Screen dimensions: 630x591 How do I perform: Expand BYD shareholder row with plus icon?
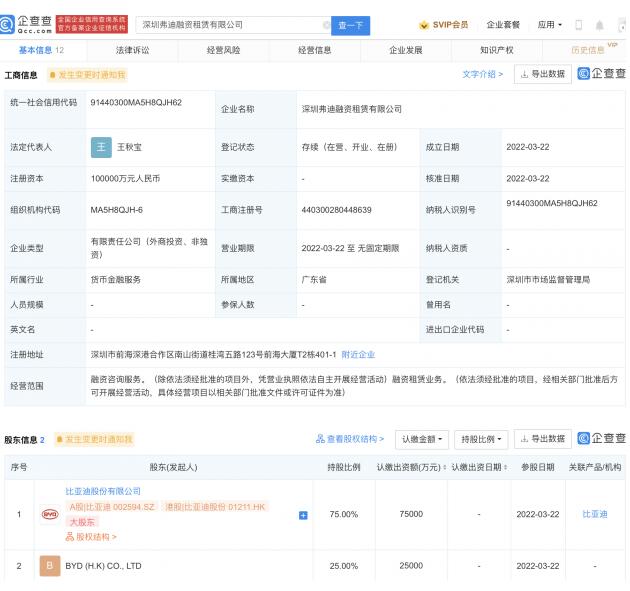click(x=303, y=515)
